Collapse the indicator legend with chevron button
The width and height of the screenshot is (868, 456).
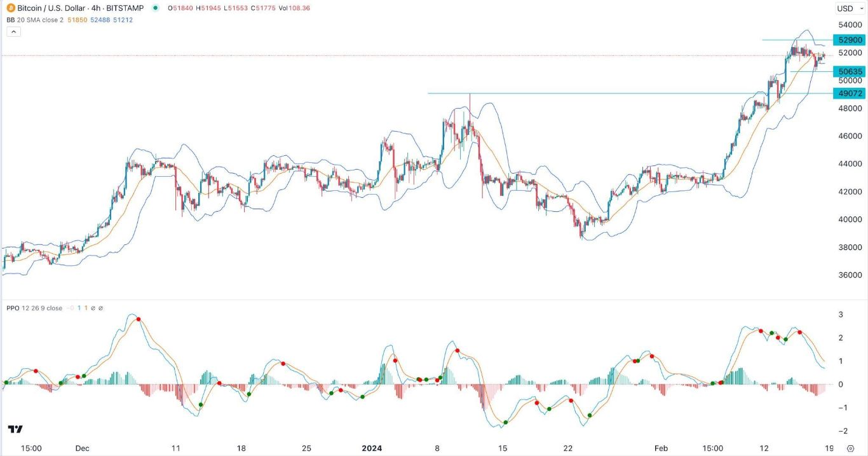click(13, 32)
